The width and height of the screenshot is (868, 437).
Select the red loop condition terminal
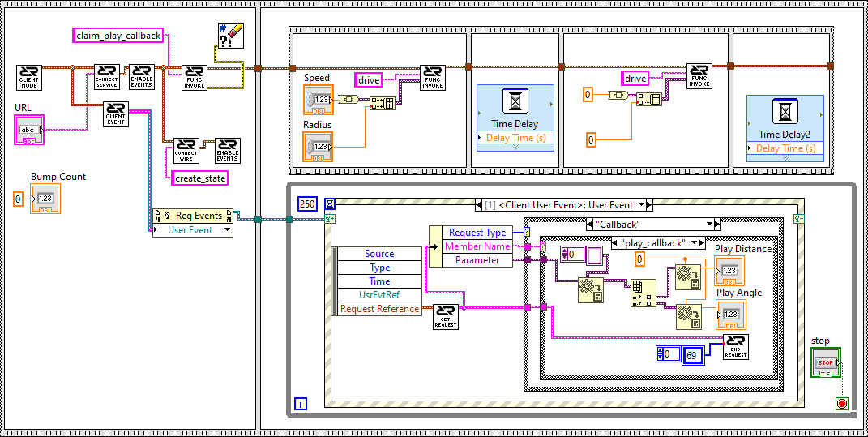(842, 404)
